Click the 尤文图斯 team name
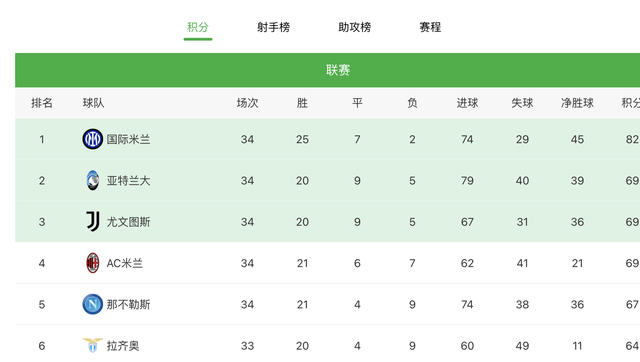 point(129,222)
